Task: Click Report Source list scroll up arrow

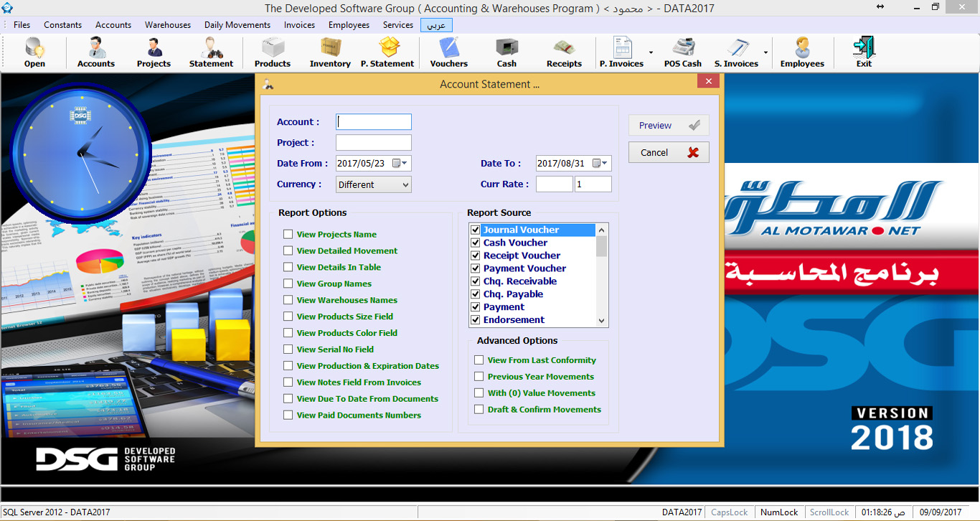Action: [601, 230]
